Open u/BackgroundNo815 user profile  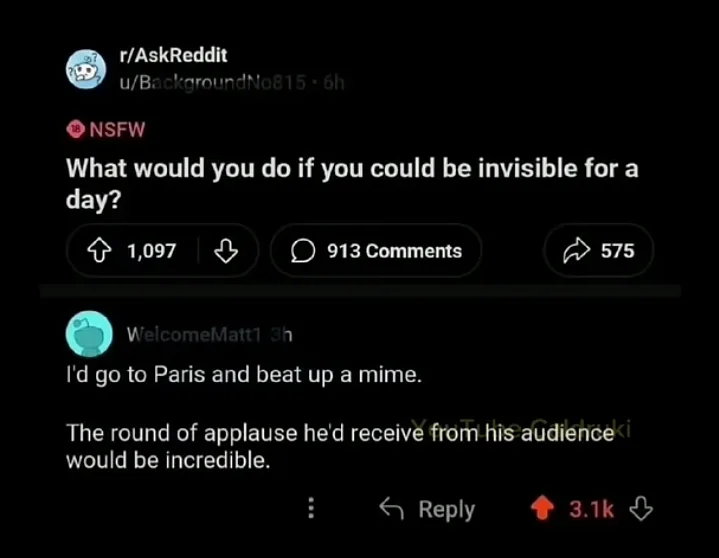pos(212,83)
